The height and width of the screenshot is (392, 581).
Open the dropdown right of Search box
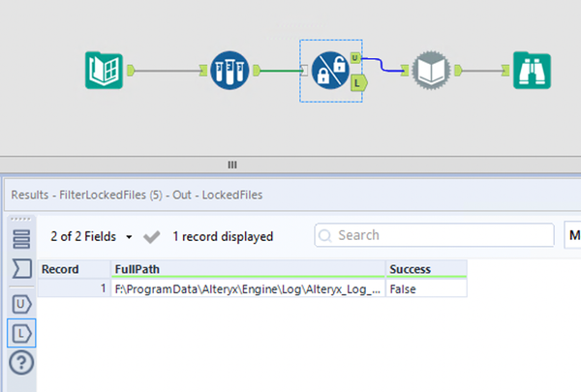click(x=572, y=235)
